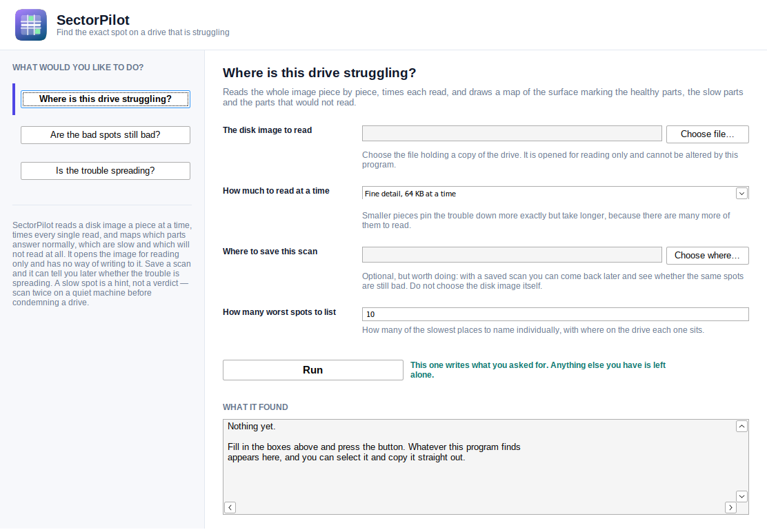Click the green 'This one writes what you asked for' note
Image resolution: width=767 pixels, height=532 pixels.
pyautogui.click(x=537, y=370)
